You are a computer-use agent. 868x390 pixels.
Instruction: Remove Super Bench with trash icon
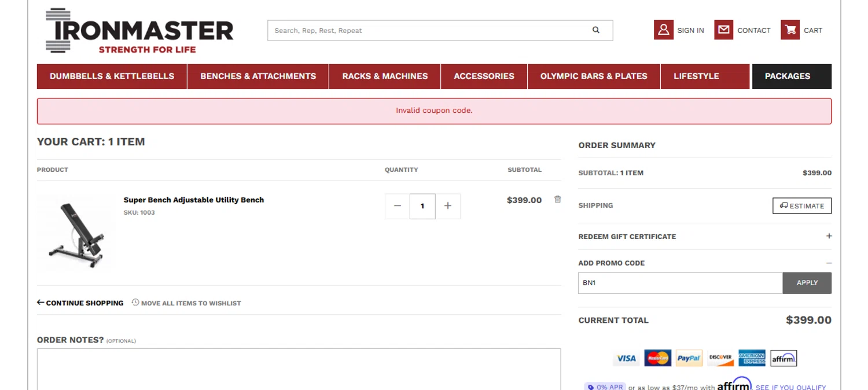(x=557, y=200)
